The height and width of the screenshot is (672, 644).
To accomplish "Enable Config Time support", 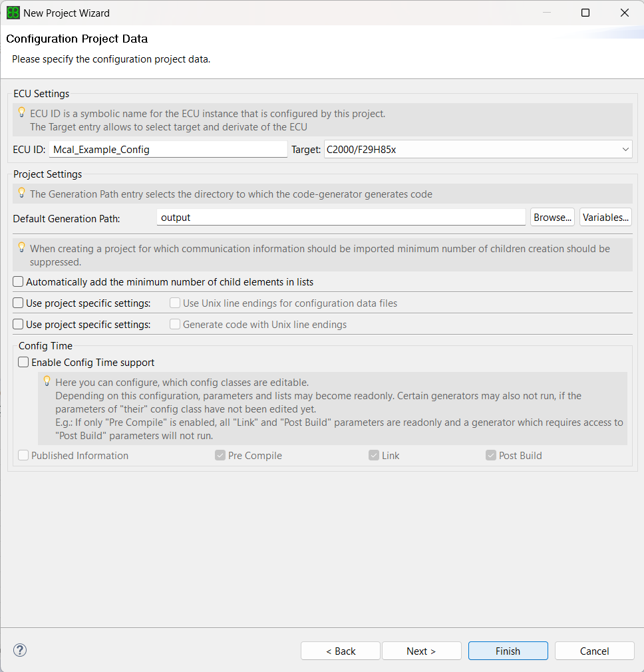I will (x=23, y=362).
